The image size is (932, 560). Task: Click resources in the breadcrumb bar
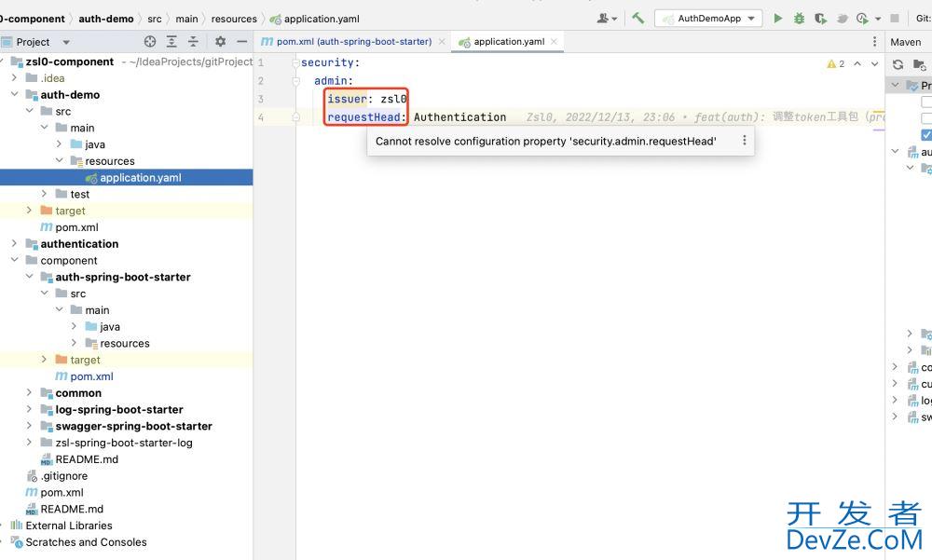point(234,19)
